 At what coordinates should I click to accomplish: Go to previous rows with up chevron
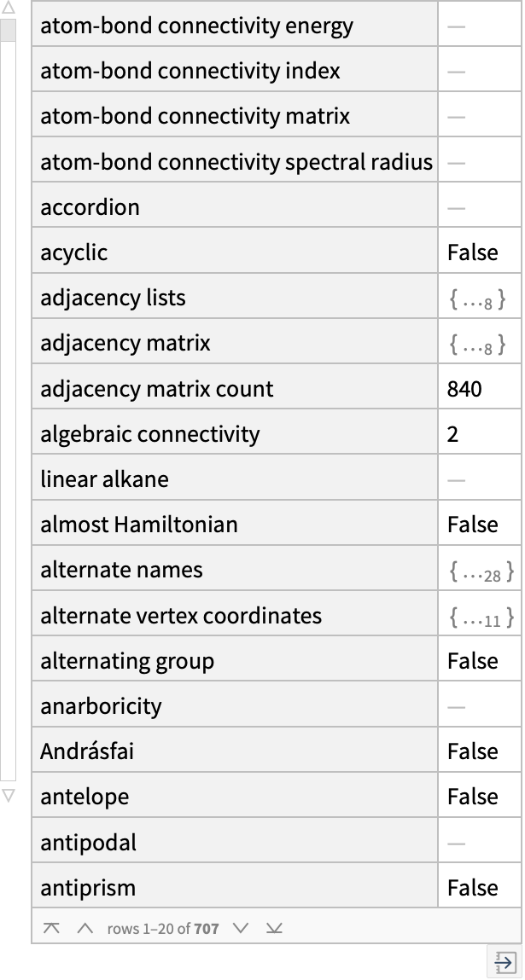pos(85,928)
